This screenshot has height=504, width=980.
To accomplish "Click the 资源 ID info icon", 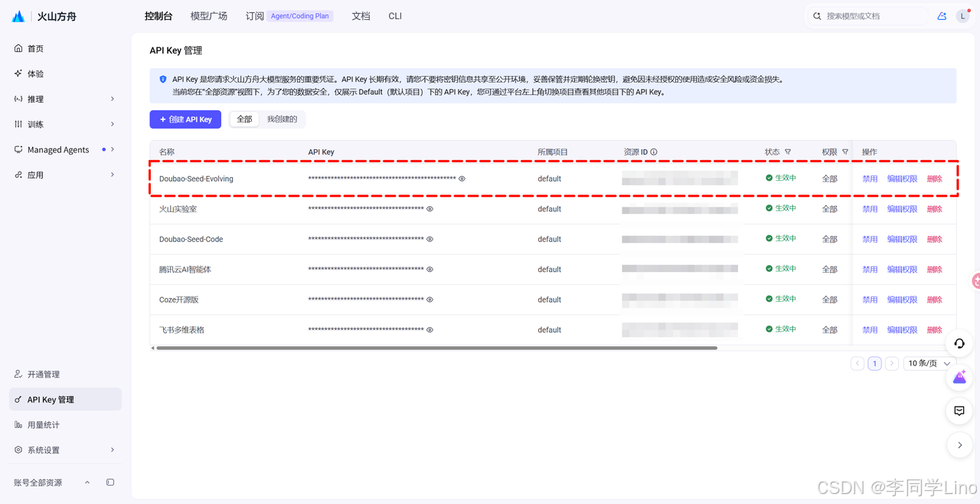I will (654, 152).
